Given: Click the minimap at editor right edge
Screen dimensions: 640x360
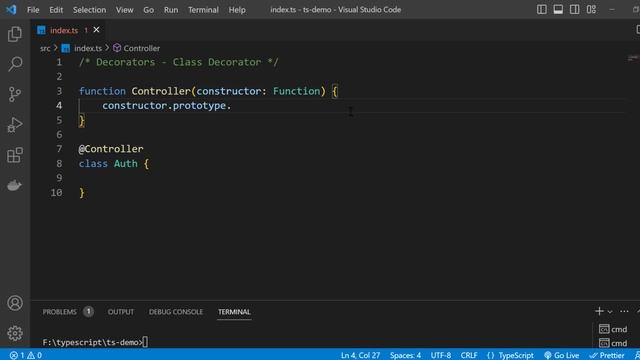Looking at the screenshot, I should (x=632, y=58).
